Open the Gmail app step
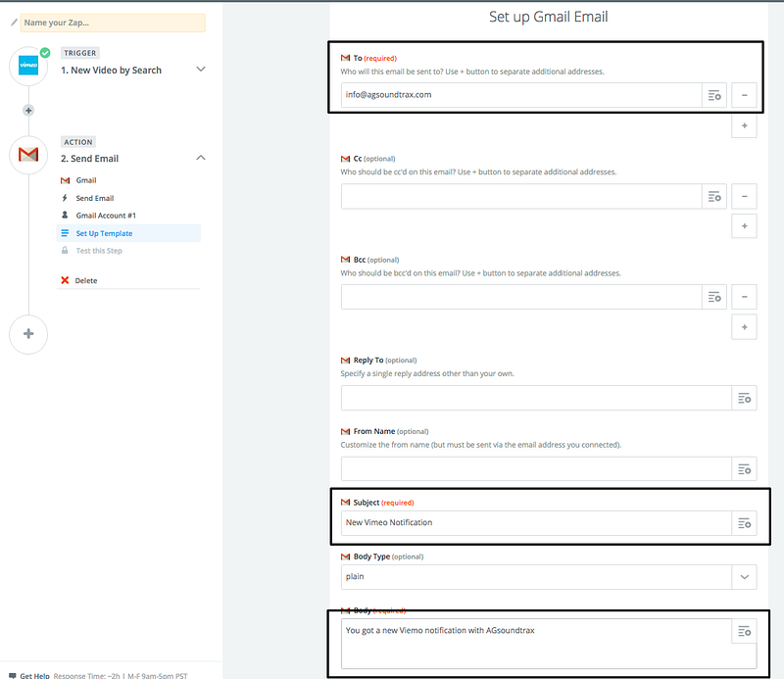Screen dimensions: 784x679 (x=86, y=180)
